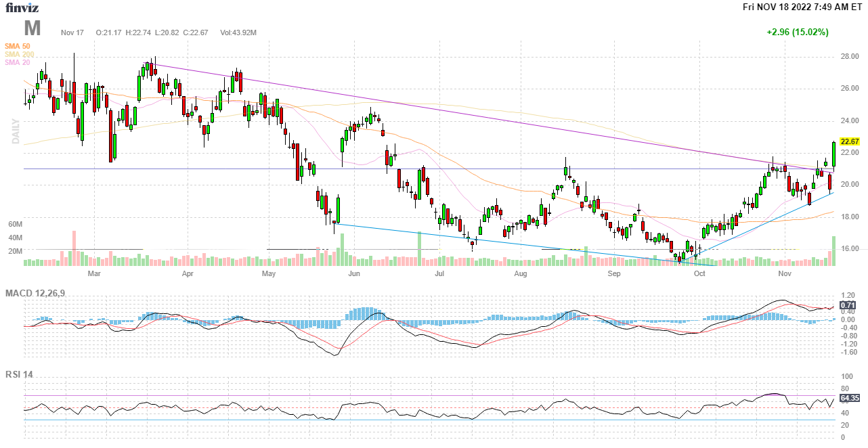Image resolution: width=868 pixels, height=448 pixels.
Task: Select the SMA 50 legend label
Action: pyautogui.click(x=17, y=46)
